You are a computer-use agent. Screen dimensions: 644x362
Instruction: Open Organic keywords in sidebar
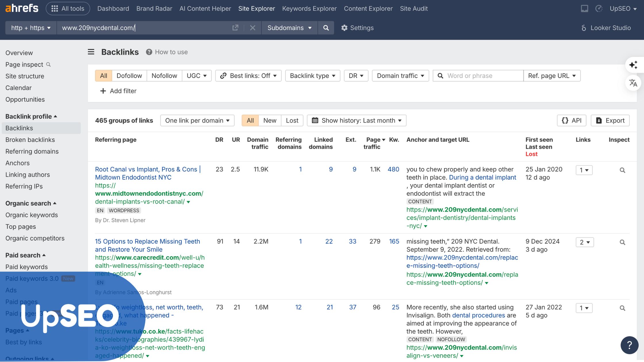coord(32,215)
